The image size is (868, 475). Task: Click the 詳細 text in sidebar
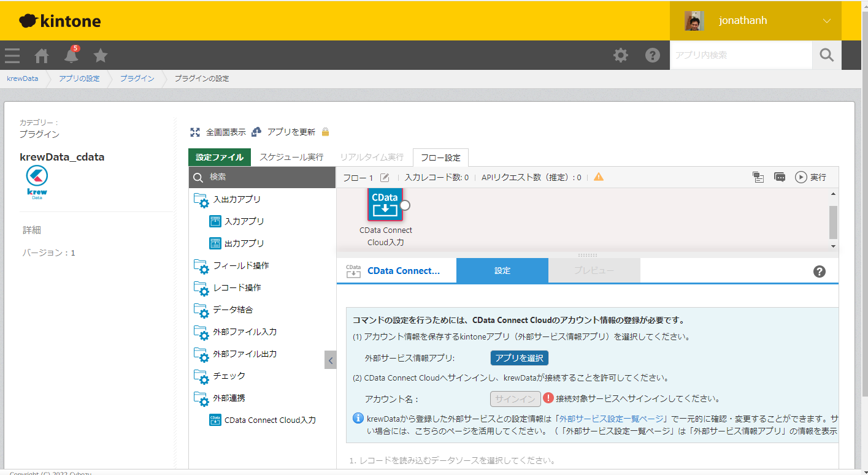click(x=32, y=230)
